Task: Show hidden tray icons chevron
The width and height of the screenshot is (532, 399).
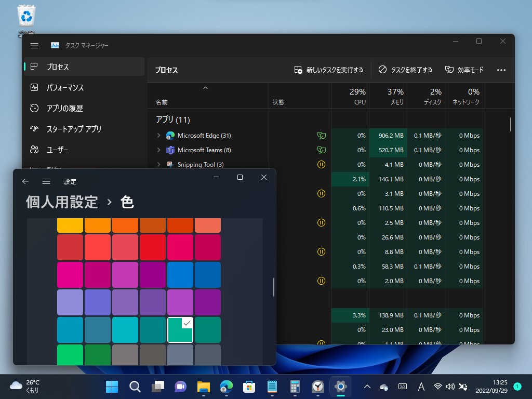Action: (x=367, y=387)
